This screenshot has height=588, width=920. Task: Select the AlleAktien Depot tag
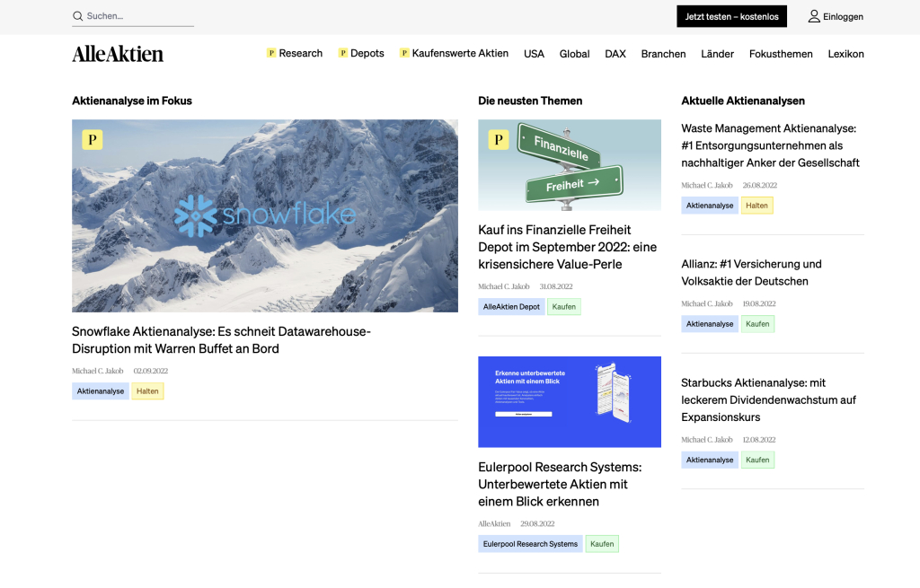[511, 307]
